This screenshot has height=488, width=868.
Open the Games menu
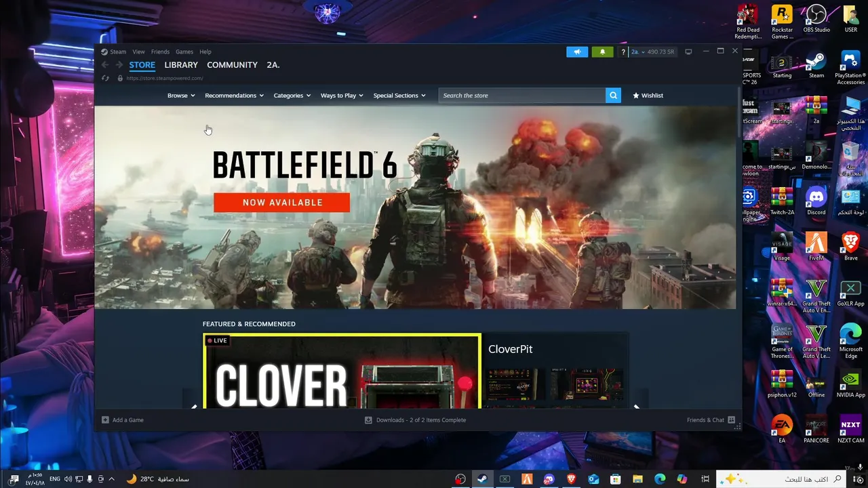tap(184, 52)
